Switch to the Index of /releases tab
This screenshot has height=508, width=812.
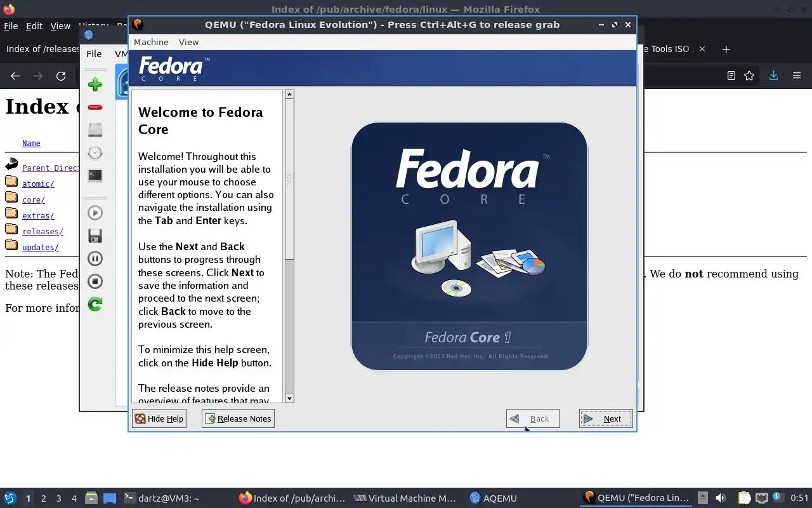(42, 49)
